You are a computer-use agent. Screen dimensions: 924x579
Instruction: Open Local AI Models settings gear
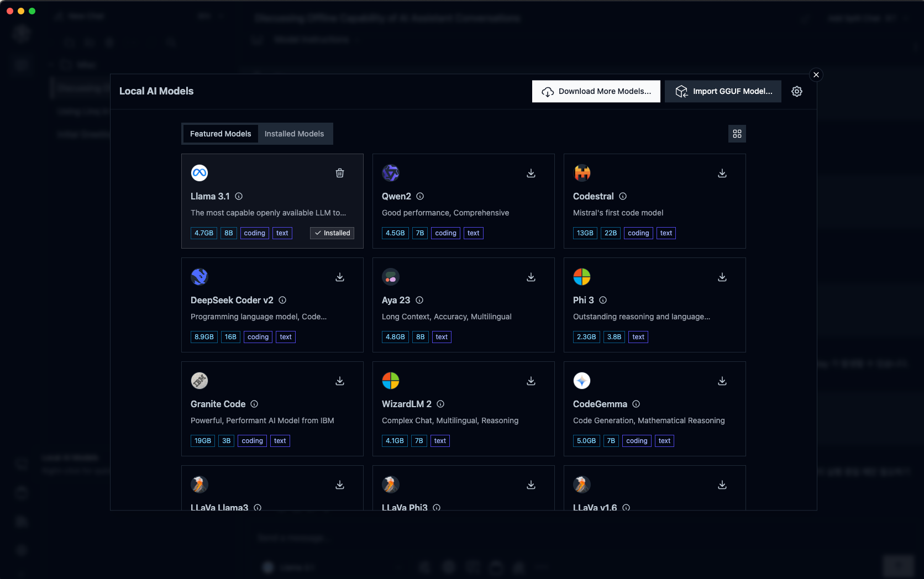coord(797,91)
